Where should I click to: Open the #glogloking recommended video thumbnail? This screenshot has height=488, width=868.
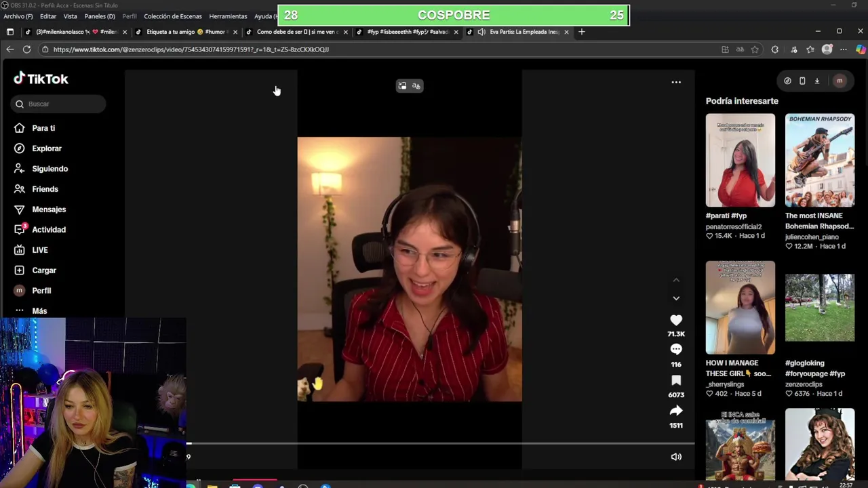tap(820, 307)
